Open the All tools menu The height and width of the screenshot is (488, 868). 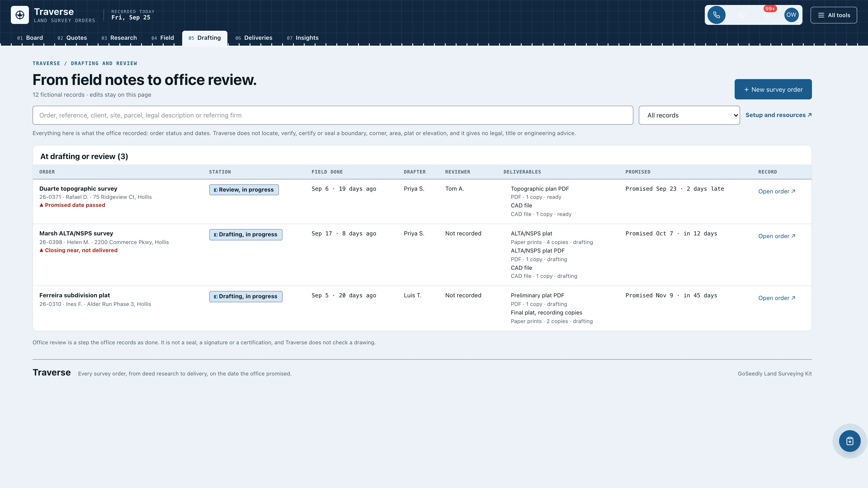pyautogui.click(x=834, y=15)
